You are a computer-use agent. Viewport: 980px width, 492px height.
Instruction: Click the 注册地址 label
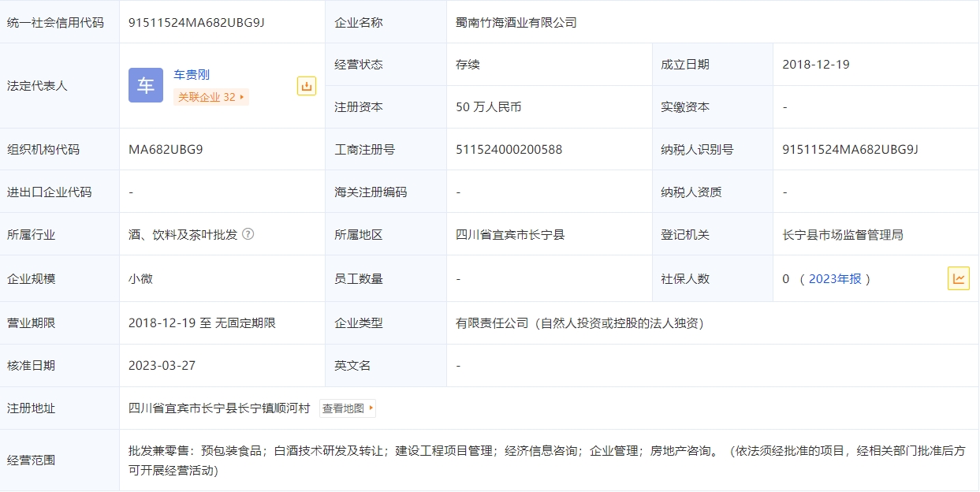click(x=32, y=408)
